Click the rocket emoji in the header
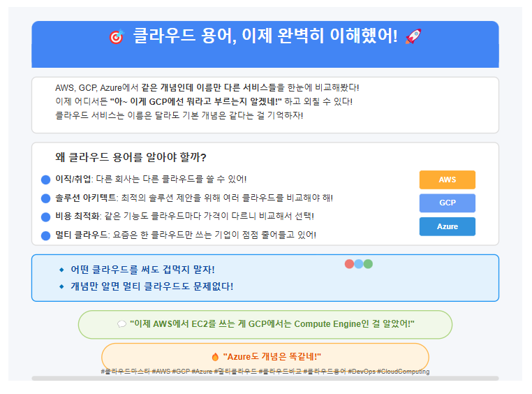532x394 pixels. pyautogui.click(x=413, y=36)
